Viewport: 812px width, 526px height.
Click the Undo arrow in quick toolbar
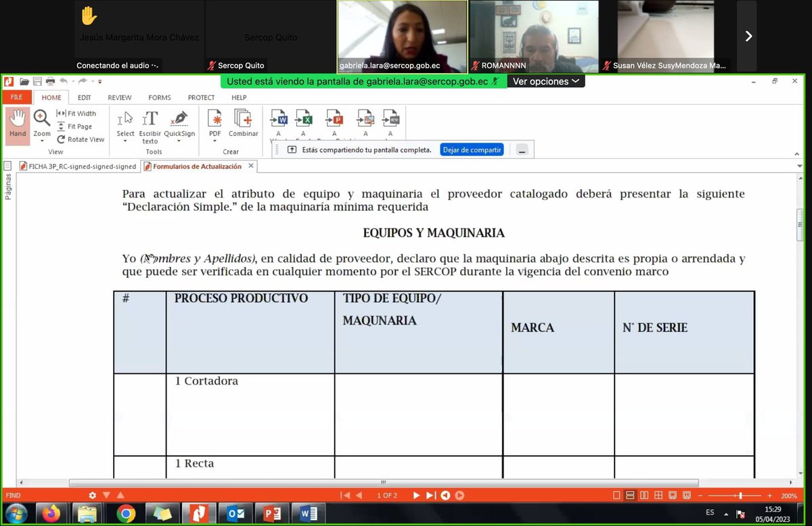pyautogui.click(x=64, y=81)
